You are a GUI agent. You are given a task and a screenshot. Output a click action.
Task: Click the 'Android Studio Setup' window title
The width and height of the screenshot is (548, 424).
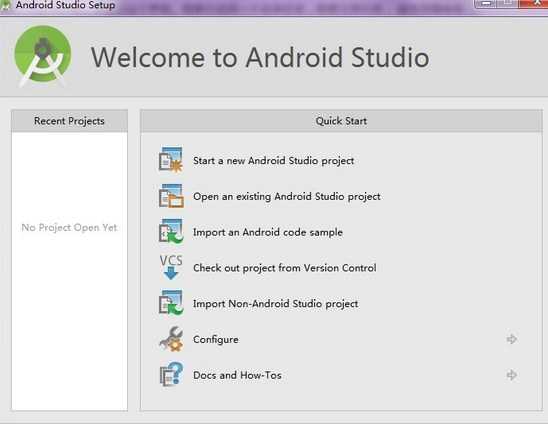click(65, 5)
